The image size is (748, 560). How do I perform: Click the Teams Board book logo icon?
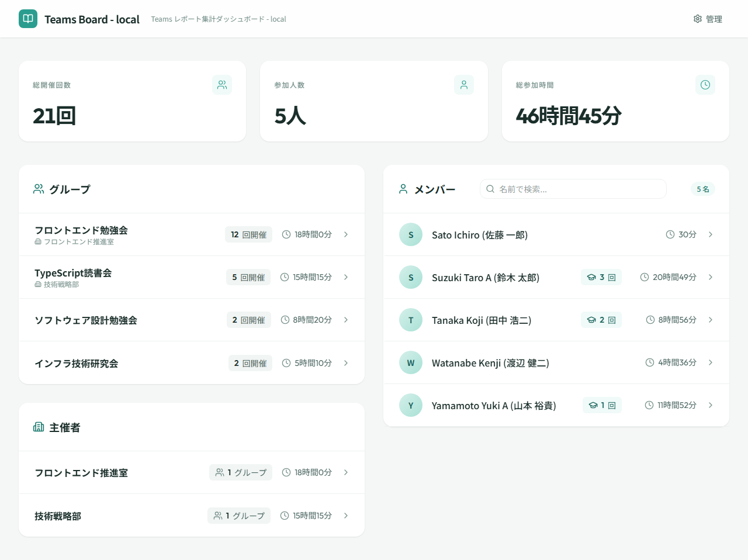[x=28, y=19]
